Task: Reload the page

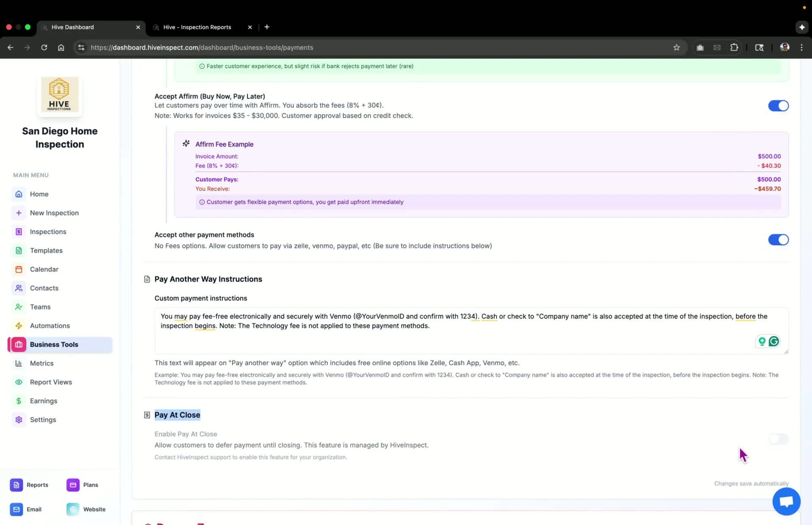Action: (44, 47)
